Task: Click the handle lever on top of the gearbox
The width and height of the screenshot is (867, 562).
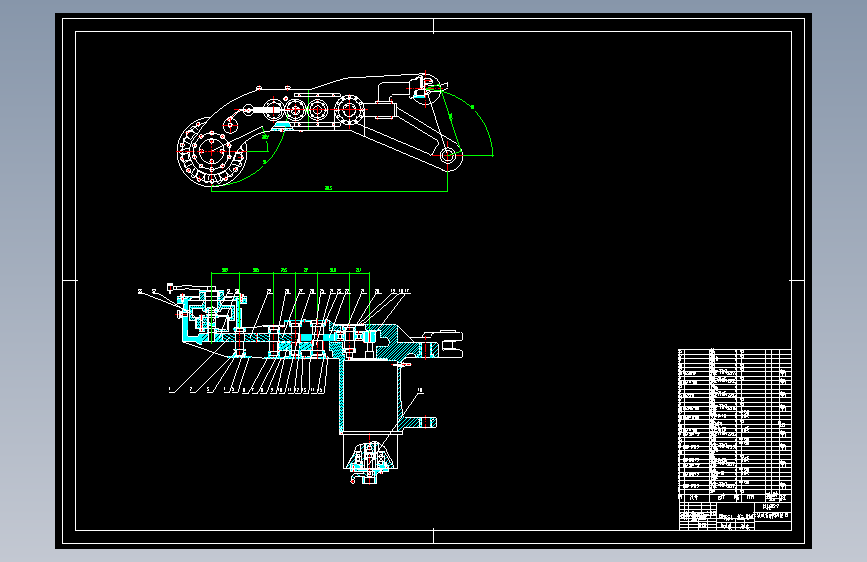Action: [x=191, y=288]
